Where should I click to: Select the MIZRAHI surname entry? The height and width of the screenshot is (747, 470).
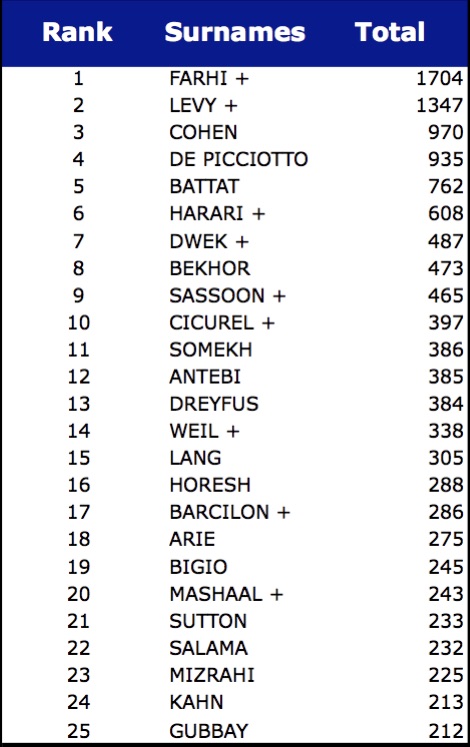(212, 675)
